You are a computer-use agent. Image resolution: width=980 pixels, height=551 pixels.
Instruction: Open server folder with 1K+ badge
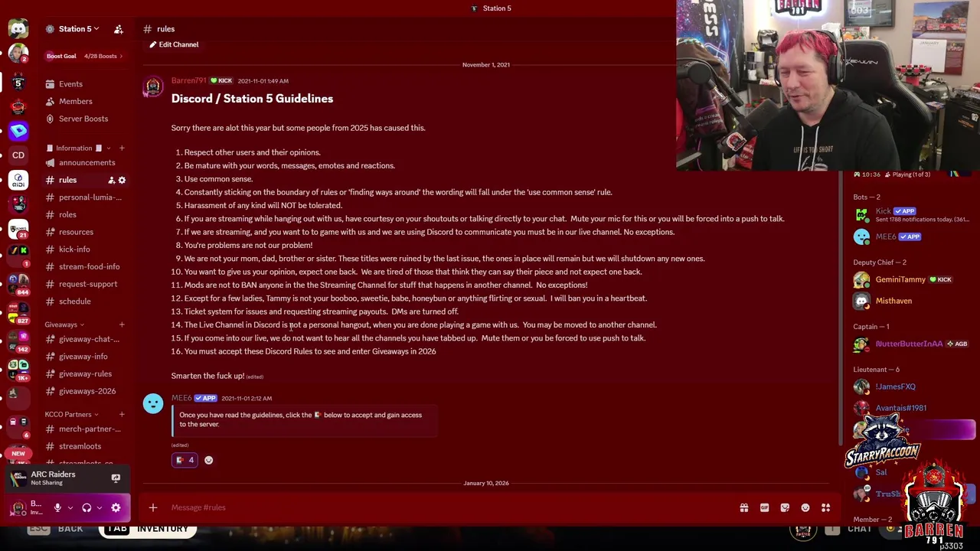(18, 370)
